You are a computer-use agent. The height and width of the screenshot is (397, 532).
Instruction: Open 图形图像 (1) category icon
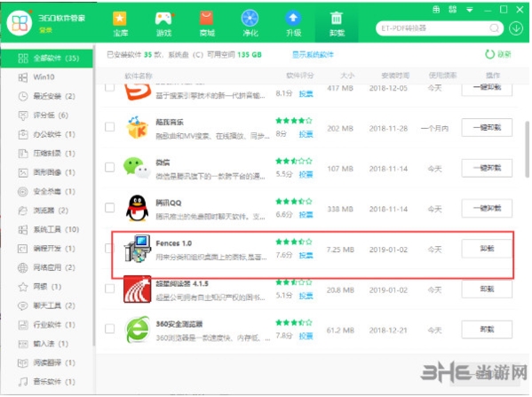[x=23, y=172]
